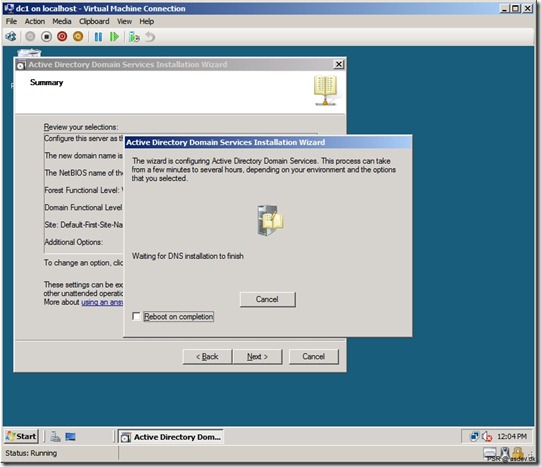The height and width of the screenshot is (467, 541).
Task: Click the Active Directory book icon
Action: click(325, 90)
